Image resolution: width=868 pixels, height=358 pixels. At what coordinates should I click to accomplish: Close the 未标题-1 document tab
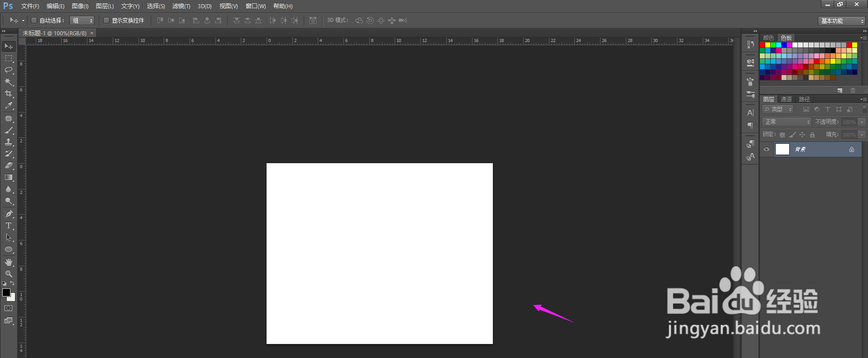coord(92,33)
